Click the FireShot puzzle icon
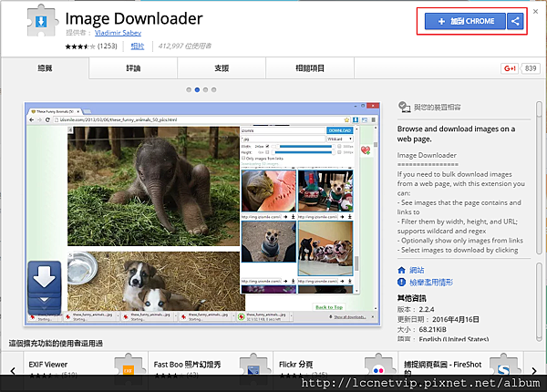The height and width of the screenshot is (392, 547). pos(503,366)
